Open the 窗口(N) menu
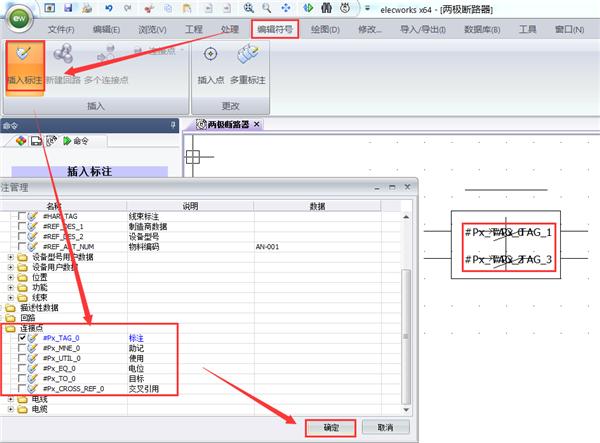The image size is (600, 443). (x=569, y=29)
